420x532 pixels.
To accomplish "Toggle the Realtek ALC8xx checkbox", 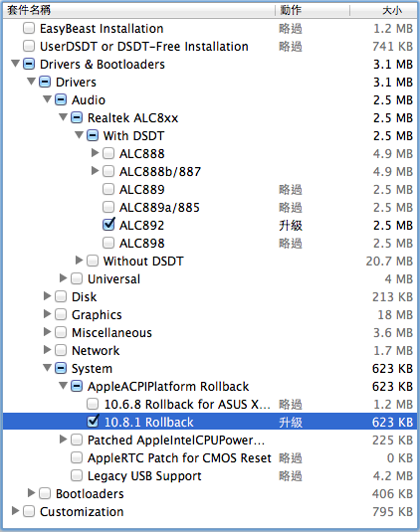I will tap(77, 117).
